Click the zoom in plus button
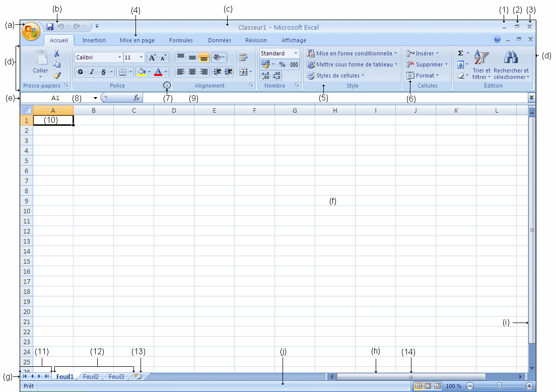This screenshot has width=556, height=392. [x=529, y=386]
